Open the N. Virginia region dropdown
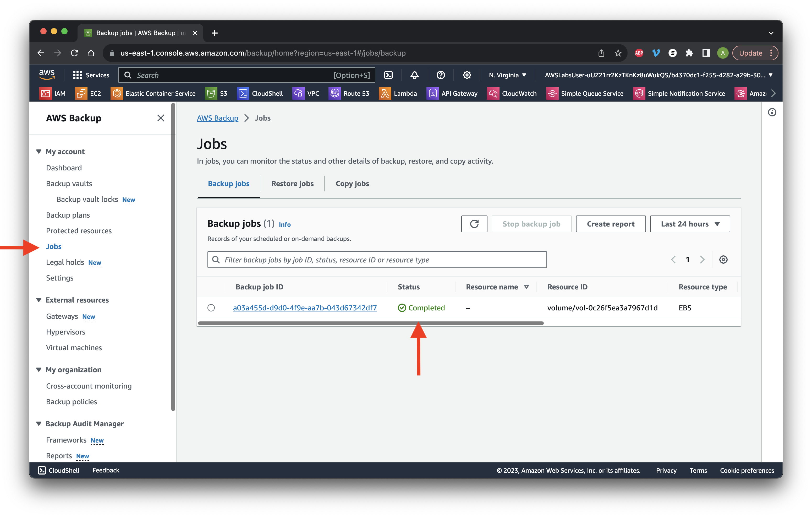The height and width of the screenshot is (517, 812). [x=508, y=75]
